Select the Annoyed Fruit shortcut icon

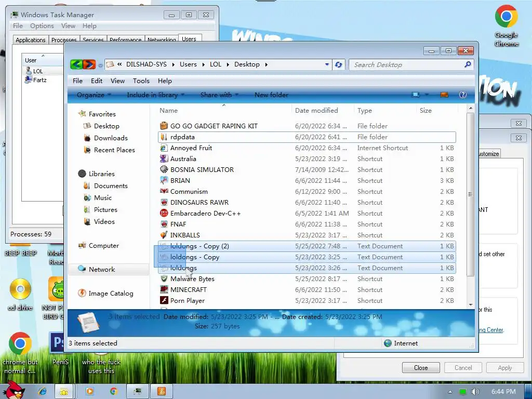tap(164, 148)
